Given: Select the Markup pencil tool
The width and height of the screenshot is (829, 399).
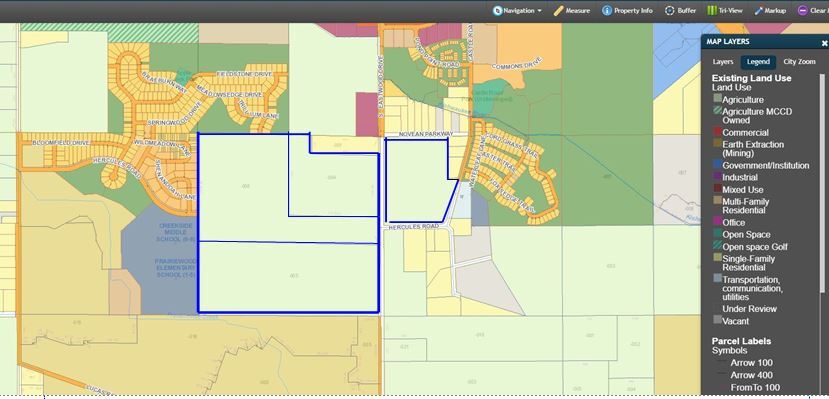Looking at the screenshot, I should click(x=758, y=11).
